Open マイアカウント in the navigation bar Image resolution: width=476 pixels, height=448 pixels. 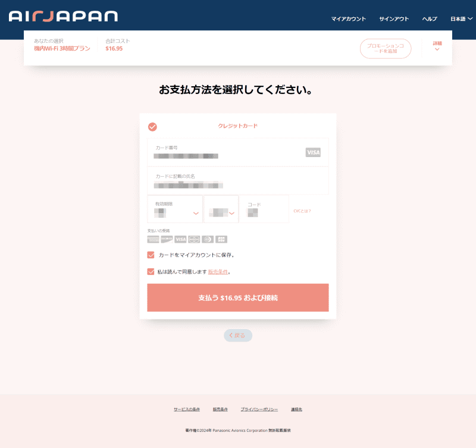pos(350,18)
